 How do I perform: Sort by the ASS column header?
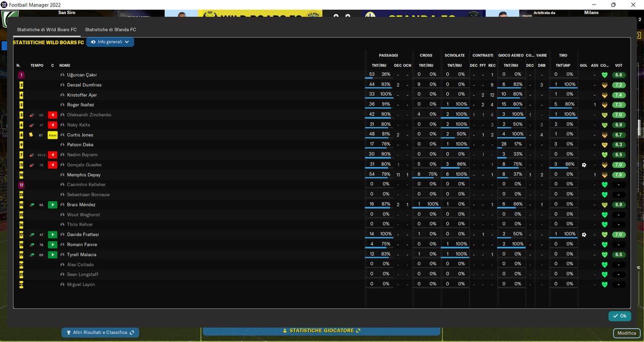[x=595, y=65]
